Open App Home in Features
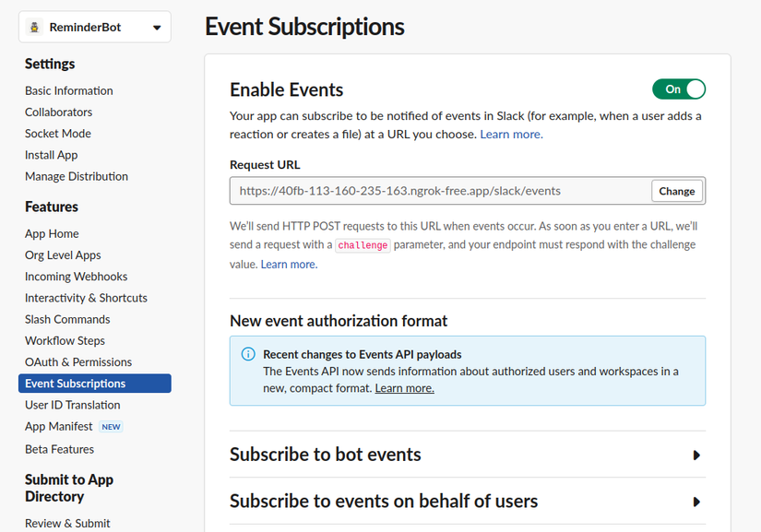The width and height of the screenshot is (761, 532). [x=52, y=234]
